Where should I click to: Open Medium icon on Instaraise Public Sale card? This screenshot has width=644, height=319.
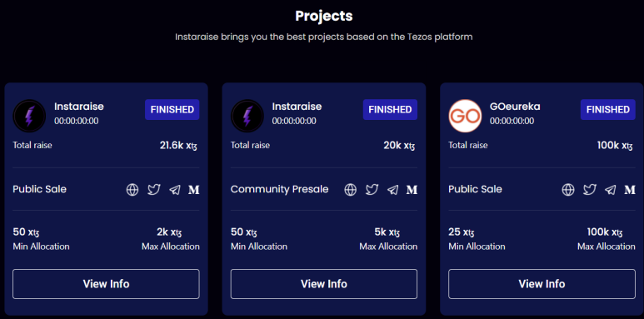(x=194, y=190)
